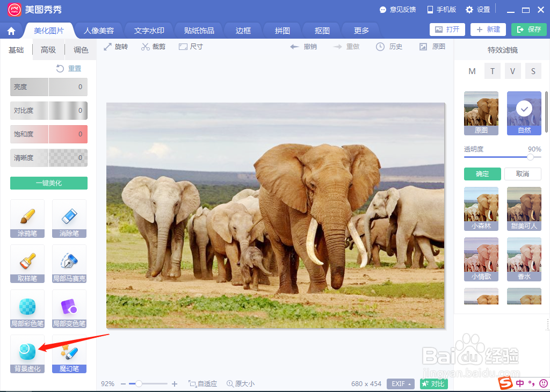
Task: Select filter category S
Action: 533,71
